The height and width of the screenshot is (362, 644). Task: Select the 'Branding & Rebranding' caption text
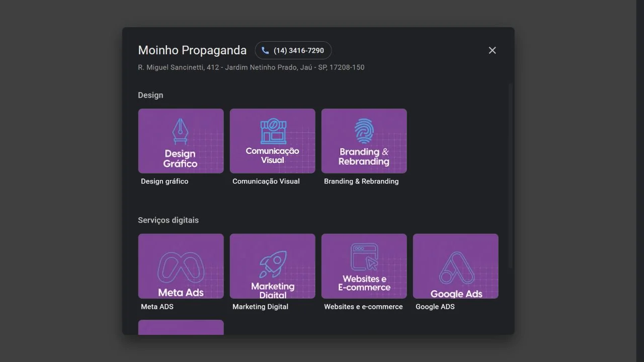pos(361,182)
